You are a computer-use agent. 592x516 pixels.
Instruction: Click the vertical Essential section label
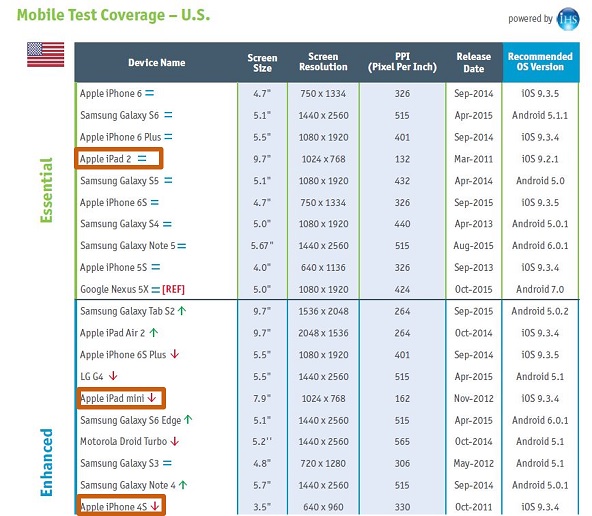tap(46, 190)
